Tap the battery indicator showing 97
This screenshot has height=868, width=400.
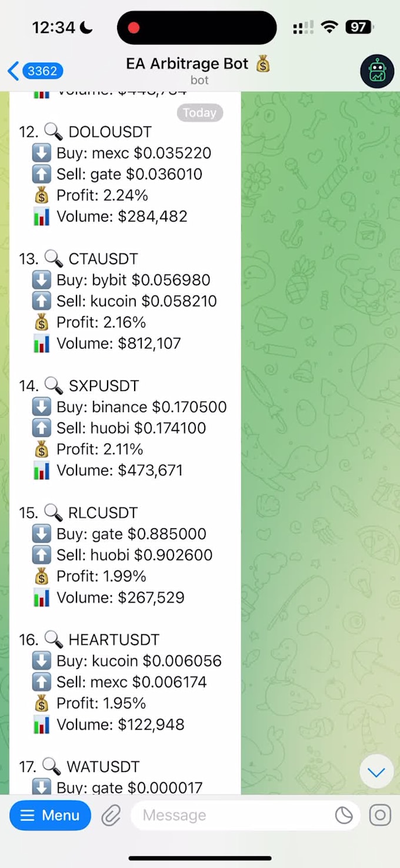[x=359, y=27]
